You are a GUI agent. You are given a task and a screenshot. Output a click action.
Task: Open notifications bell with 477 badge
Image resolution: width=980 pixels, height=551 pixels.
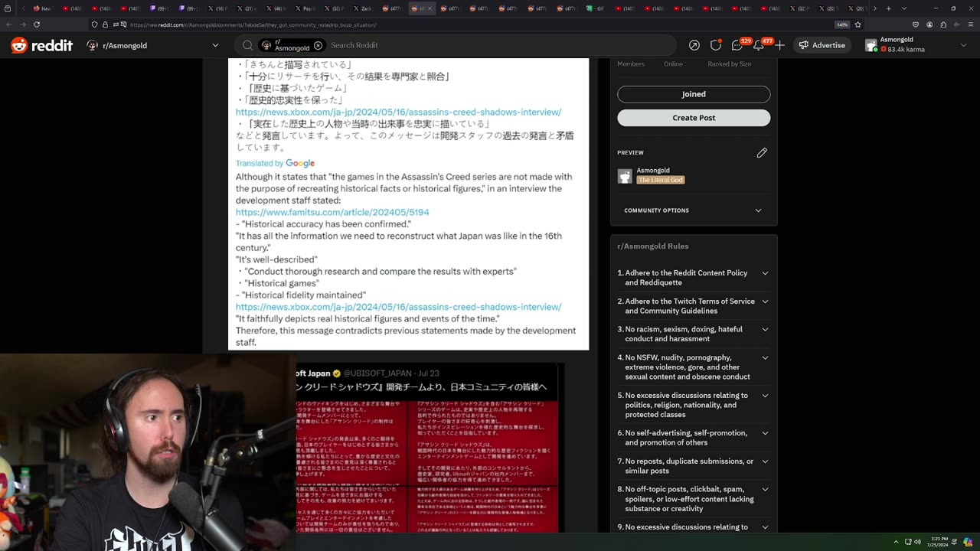759,45
